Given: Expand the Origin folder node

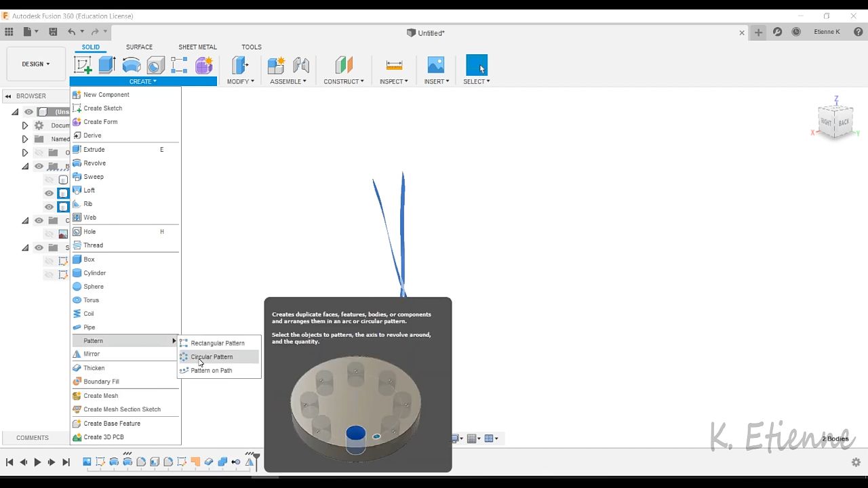Looking at the screenshot, I should pyautogui.click(x=25, y=152).
